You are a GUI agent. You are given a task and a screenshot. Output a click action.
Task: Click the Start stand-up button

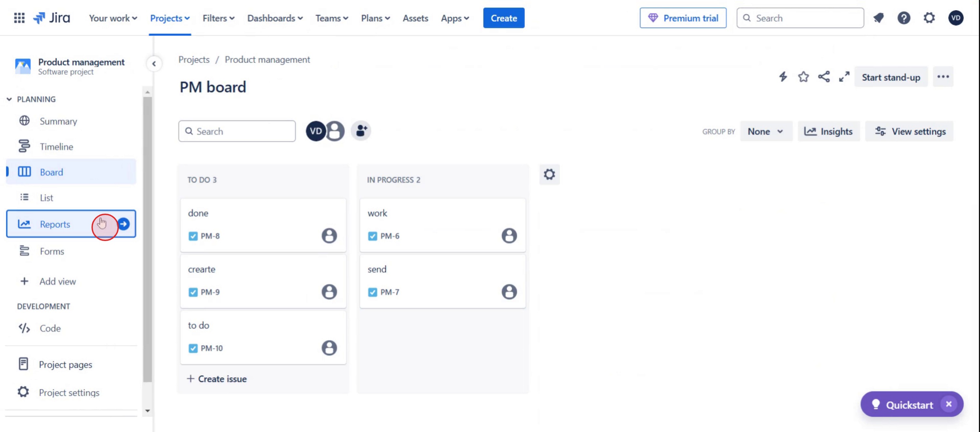click(x=891, y=77)
